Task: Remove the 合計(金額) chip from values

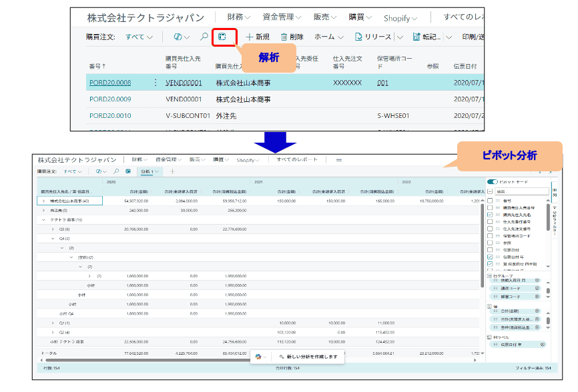Action: (x=537, y=311)
